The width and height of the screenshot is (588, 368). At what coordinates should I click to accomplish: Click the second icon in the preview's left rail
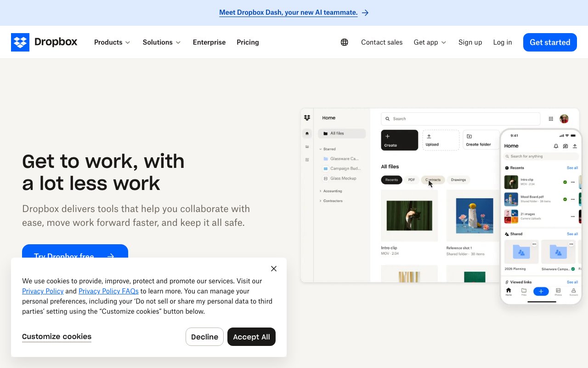pyautogui.click(x=307, y=147)
